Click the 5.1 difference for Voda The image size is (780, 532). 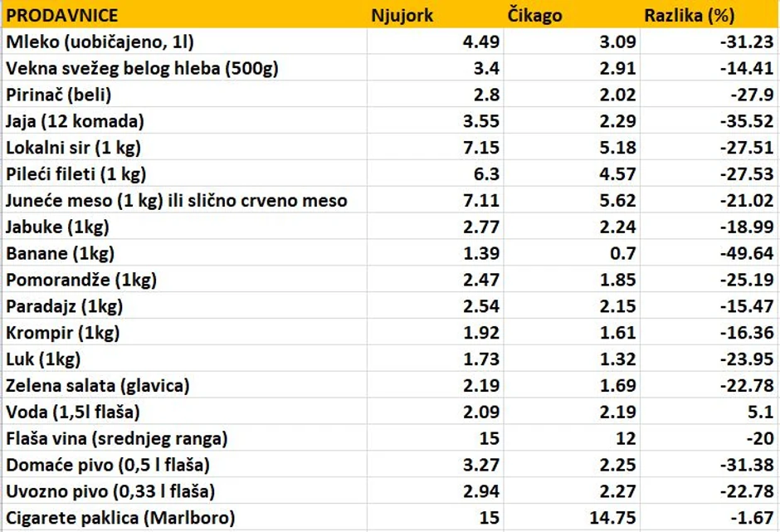[762, 412]
